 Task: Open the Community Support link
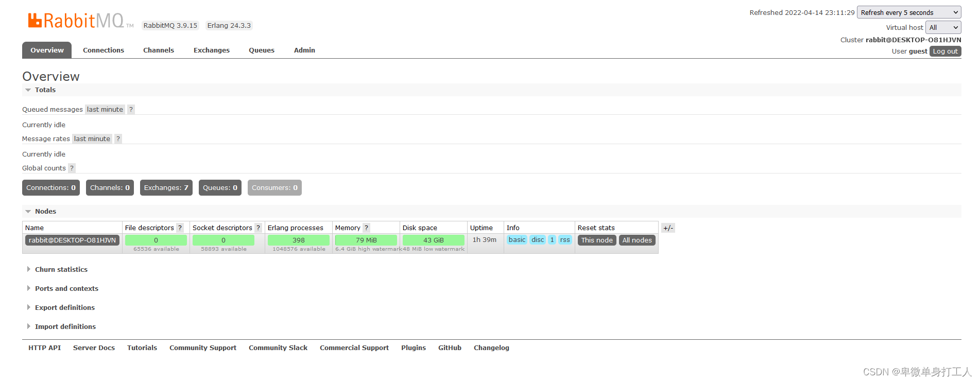click(203, 348)
